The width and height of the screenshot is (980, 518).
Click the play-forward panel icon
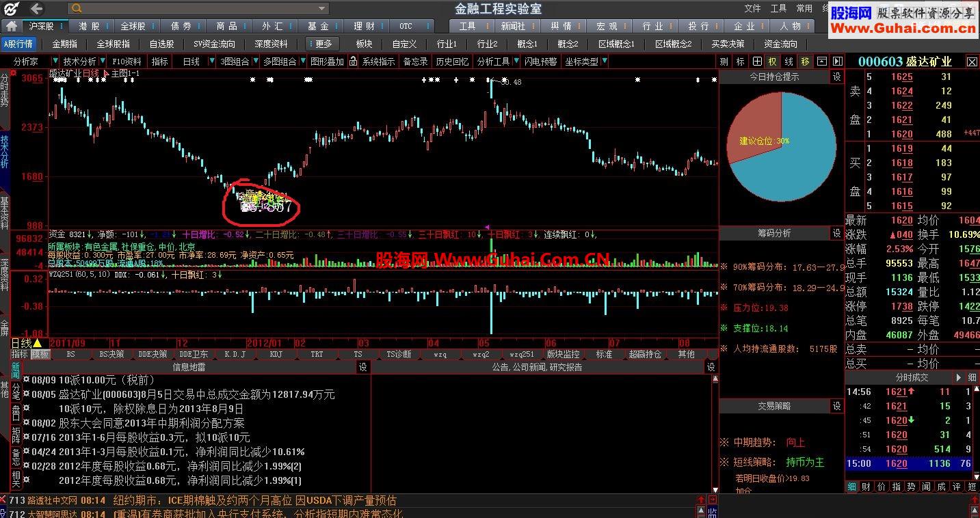pos(837,62)
